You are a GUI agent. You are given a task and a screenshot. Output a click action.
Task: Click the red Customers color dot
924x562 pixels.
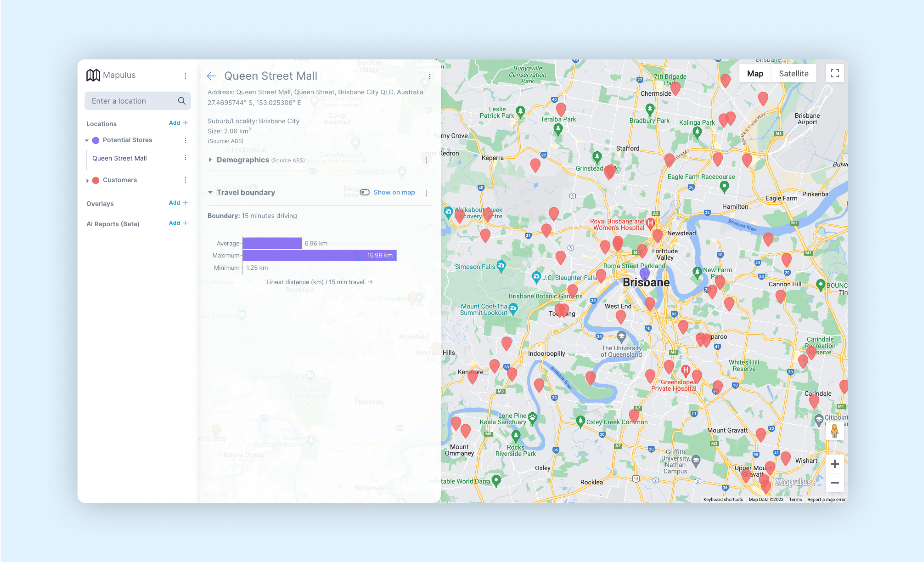coord(96,180)
